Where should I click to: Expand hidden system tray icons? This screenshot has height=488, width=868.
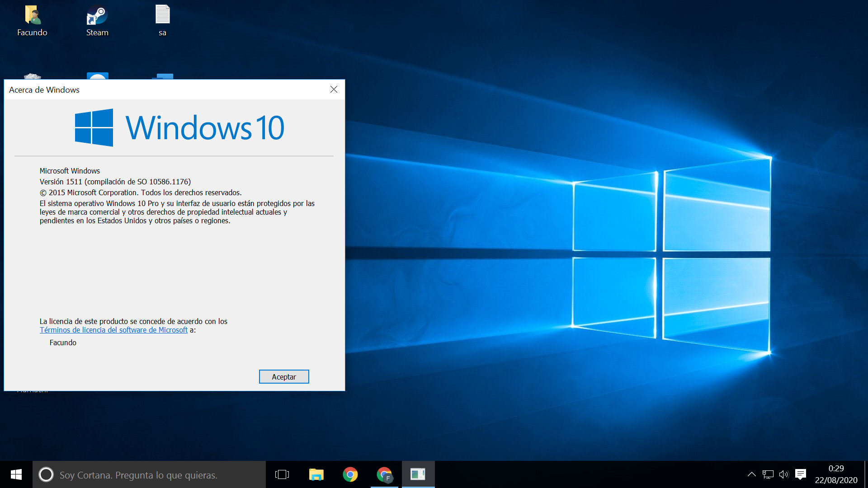751,474
